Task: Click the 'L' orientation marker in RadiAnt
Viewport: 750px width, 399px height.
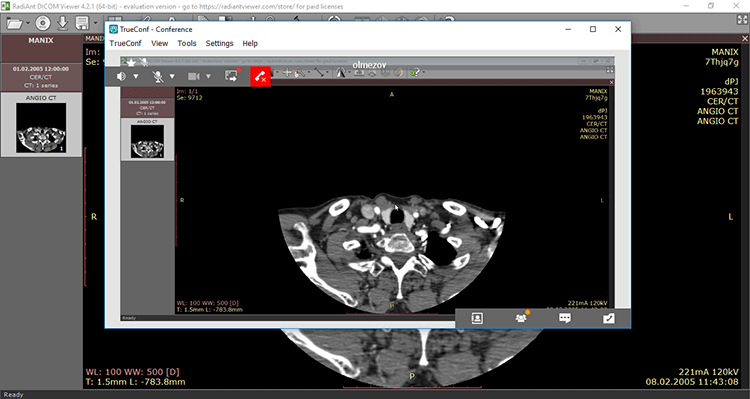Action: pos(730,217)
